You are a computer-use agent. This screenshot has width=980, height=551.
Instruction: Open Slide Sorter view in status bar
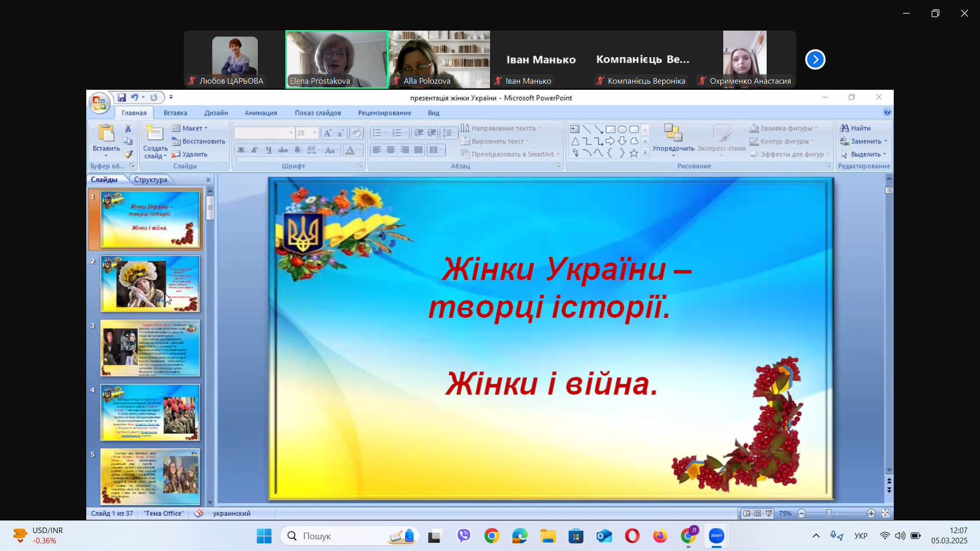pyautogui.click(x=757, y=513)
